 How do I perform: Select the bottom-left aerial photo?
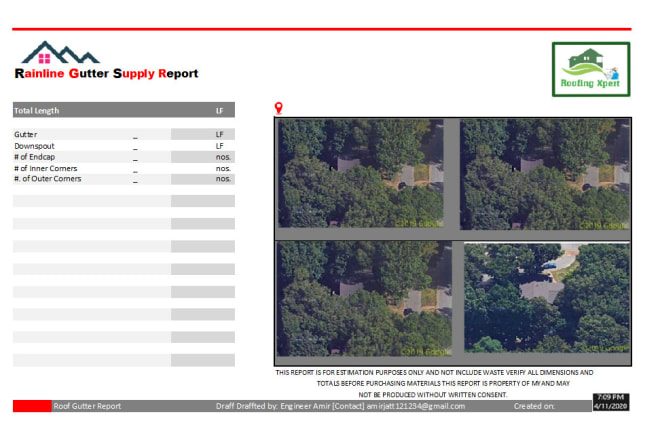click(364, 299)
